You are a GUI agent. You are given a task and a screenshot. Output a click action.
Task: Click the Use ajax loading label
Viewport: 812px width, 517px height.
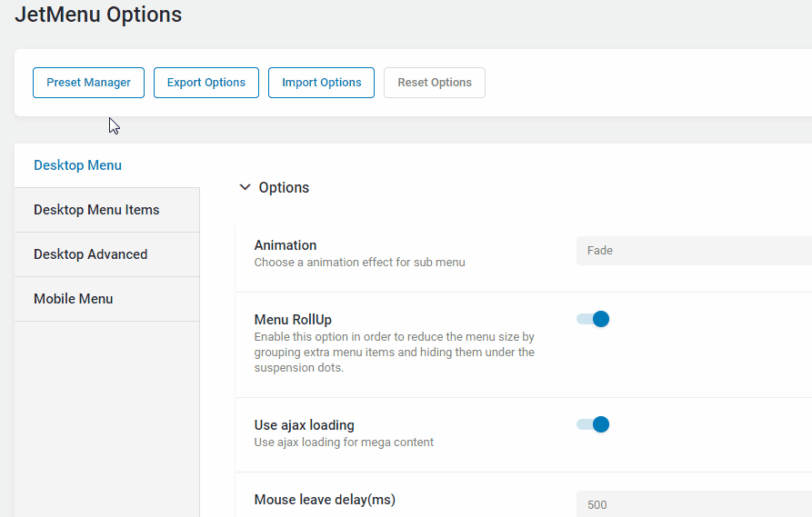point(305,425)
